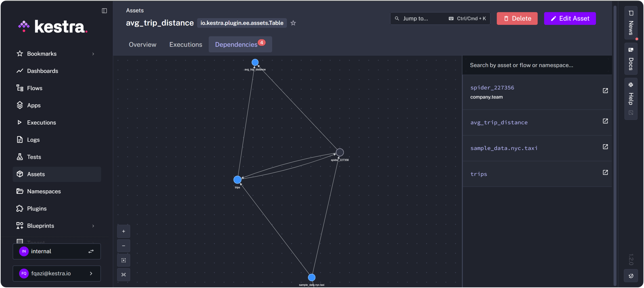The width and height of the screenshot is (644, 288).
Task: Expand the Bookmarks menu chevron
Action: tap(93, 54)
